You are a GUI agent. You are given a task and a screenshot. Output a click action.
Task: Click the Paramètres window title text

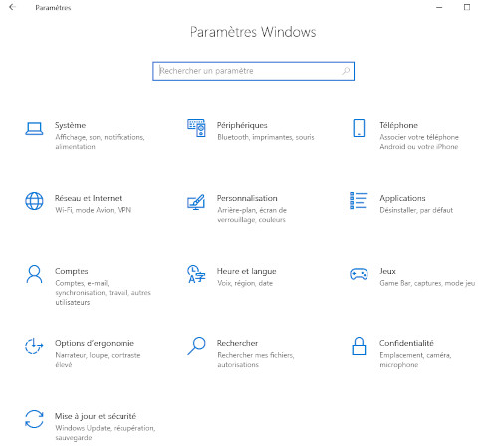(x=53, y=8)
